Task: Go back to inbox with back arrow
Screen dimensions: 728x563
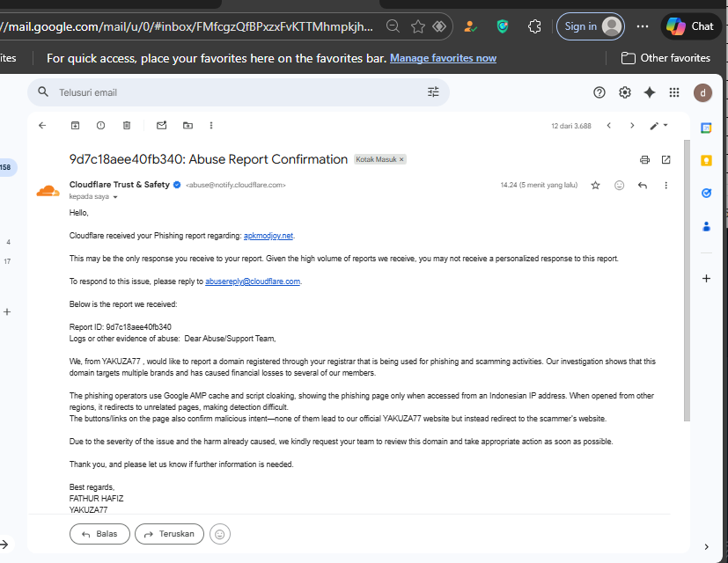Action: click(x=42, y=125)
